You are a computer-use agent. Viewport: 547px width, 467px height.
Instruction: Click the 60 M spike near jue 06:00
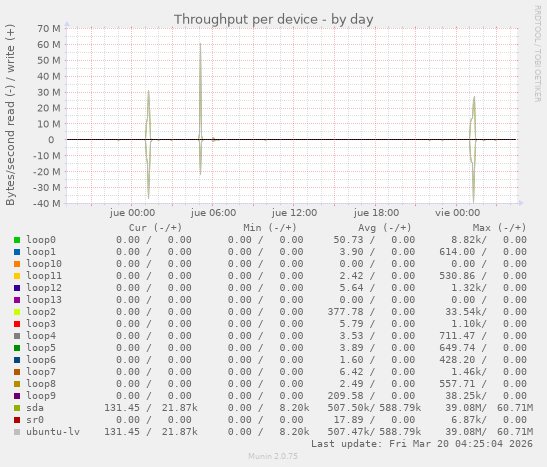click(201, 91)
